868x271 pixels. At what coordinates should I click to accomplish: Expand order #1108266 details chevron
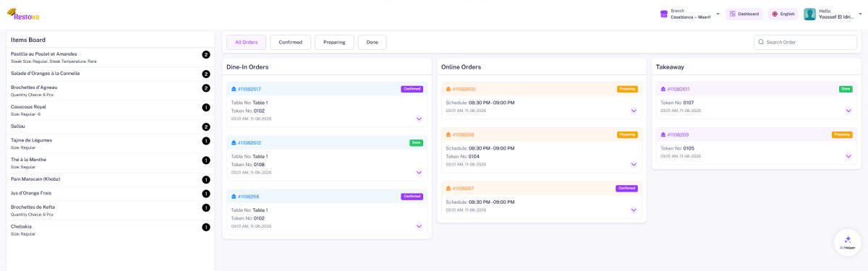click(419, 225)
